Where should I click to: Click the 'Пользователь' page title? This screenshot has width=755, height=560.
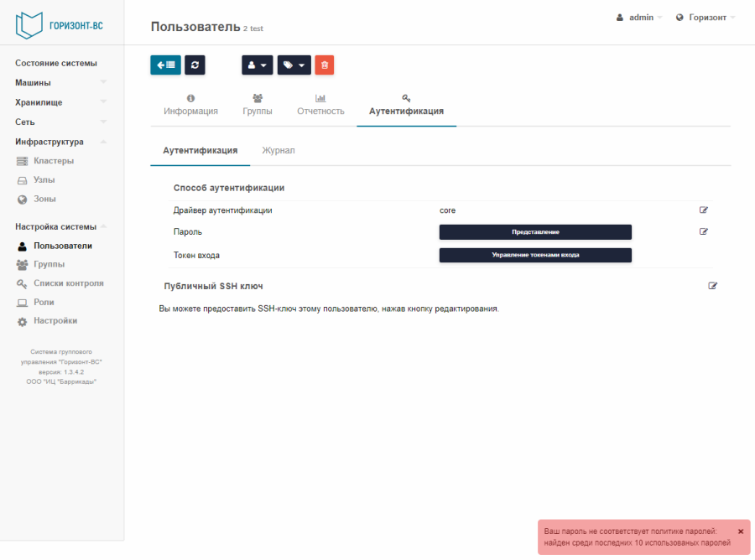[195, 27]
